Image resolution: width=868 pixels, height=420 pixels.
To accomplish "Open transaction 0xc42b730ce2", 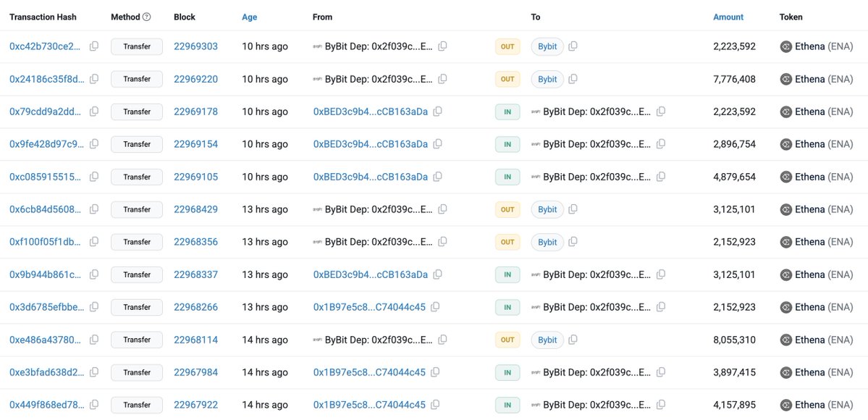I will (46, 46).
